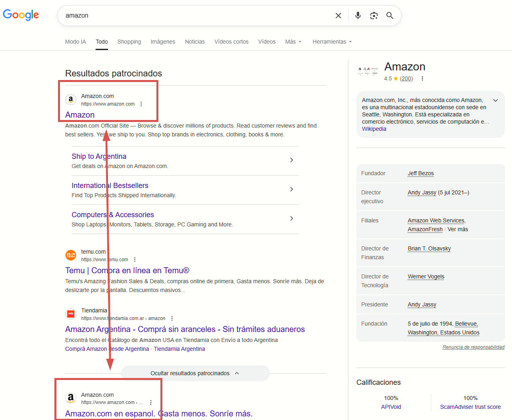Switch to the Imágenes tab
This screenshot has width=512, height=420.
[x=163, y=42]
